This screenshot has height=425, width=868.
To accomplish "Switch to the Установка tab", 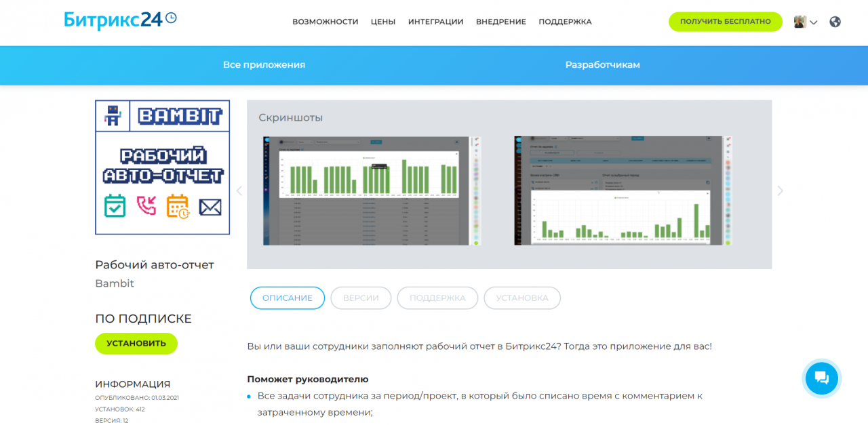I will [x=521, y=298].
